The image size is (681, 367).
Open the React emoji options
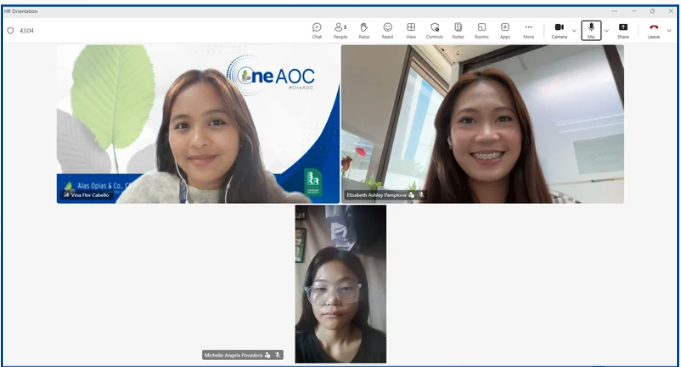[x=387, y=30]
